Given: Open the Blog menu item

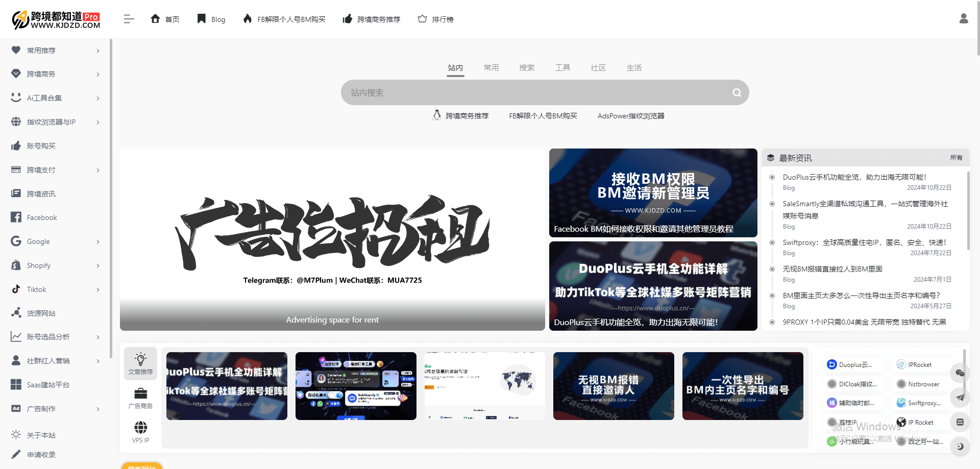Looking at the screenshot, I should (x=211, y=19).
